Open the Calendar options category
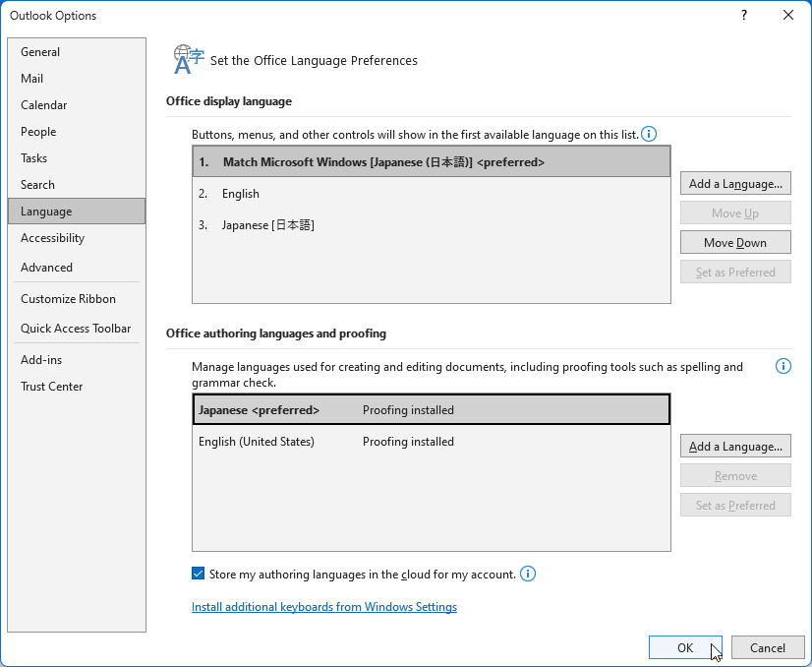This screenshot has width=812, height=667. [77, 104]
